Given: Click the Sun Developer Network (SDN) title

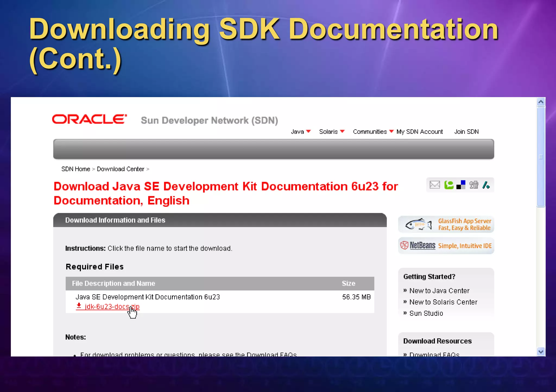Looking at the screenshot, I should 209,120.
